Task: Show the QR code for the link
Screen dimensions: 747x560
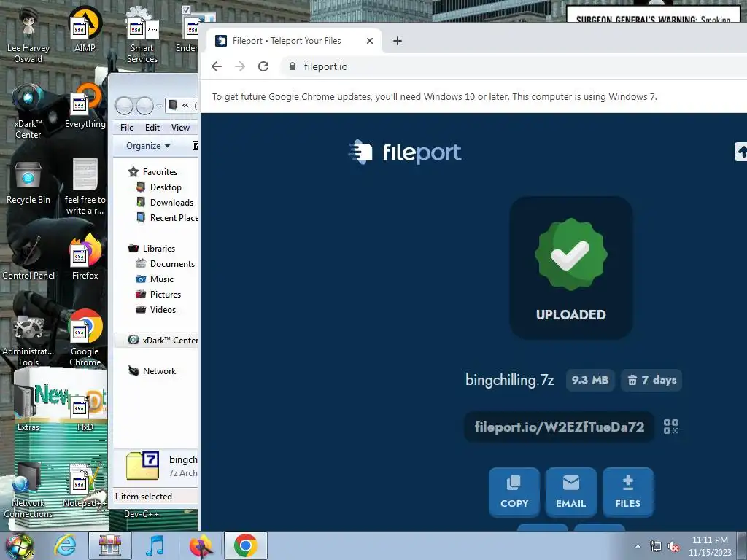Action: point(671,426)
